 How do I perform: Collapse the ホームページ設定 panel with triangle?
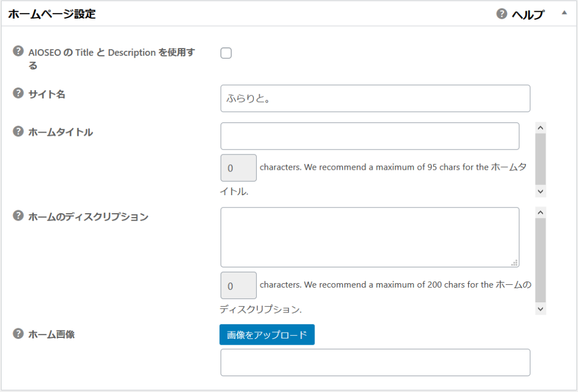(x=564, y=12)
